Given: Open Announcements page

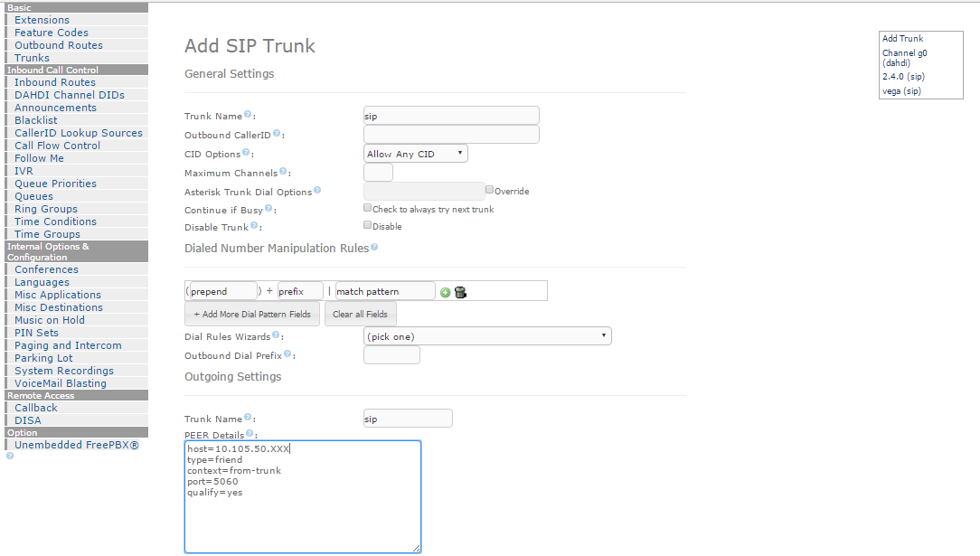Looking at the screenshot, I should tap(56, 108).
